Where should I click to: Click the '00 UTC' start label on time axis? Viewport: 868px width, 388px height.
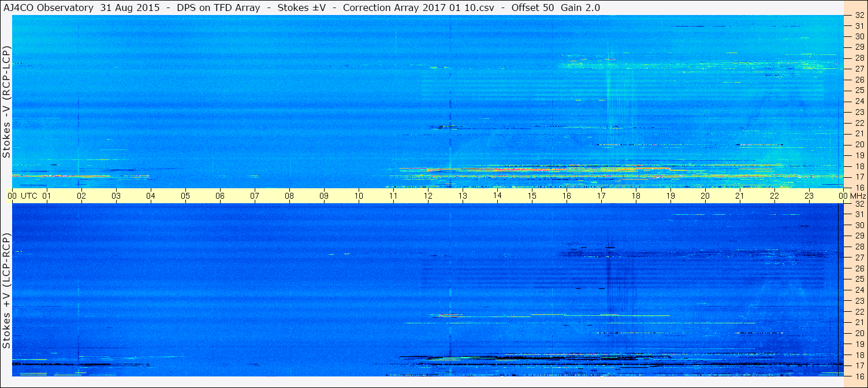22,196
